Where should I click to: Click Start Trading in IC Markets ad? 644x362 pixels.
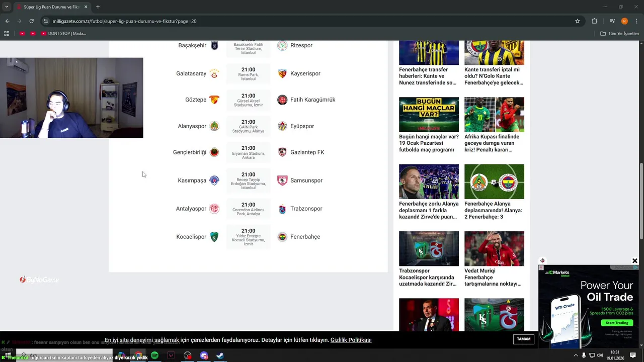point(616,323)
